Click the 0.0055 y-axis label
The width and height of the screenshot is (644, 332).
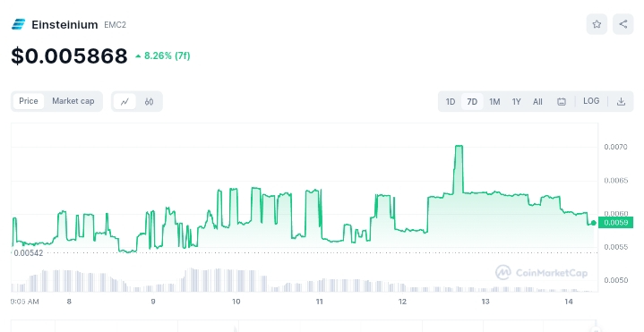click(615, 247)
